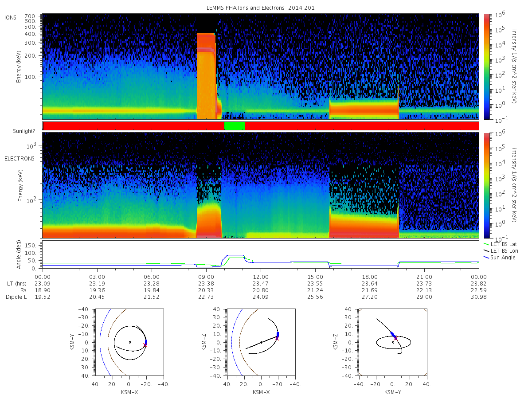Image resolution: width=532 pixels, height=399 pixels.
Task: Click the LT value 23.73
Action: (424, 284)
